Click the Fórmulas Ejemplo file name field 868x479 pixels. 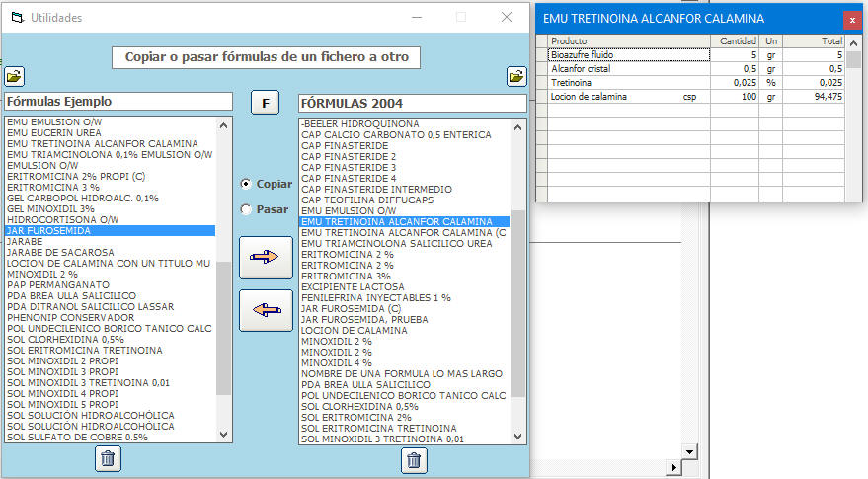pyautogui.click(x=118, y=102)
